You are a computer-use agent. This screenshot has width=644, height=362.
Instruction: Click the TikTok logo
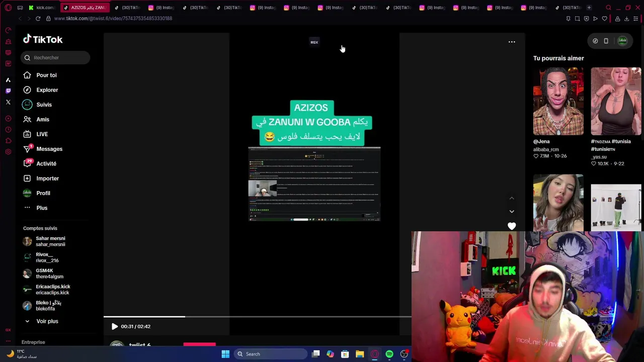point(43,39)
